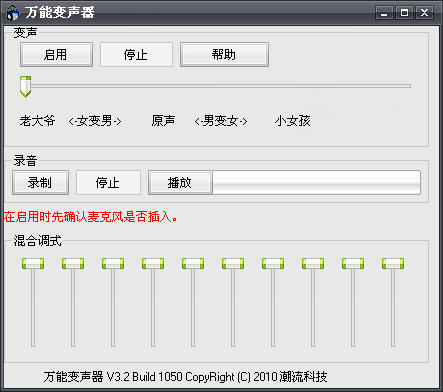Click the 混合调式 group label
Screen dimensions: 443x392
pyautogui.click(x=37, y=241)
